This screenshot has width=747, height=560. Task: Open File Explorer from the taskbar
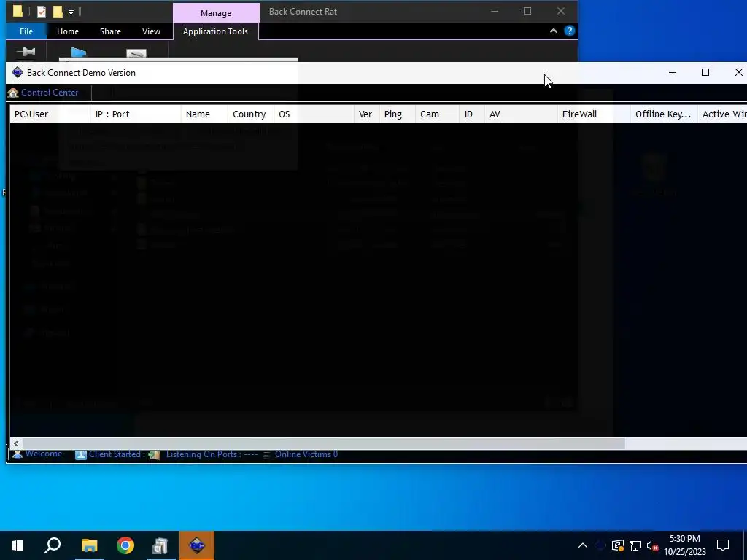point(89,545)
